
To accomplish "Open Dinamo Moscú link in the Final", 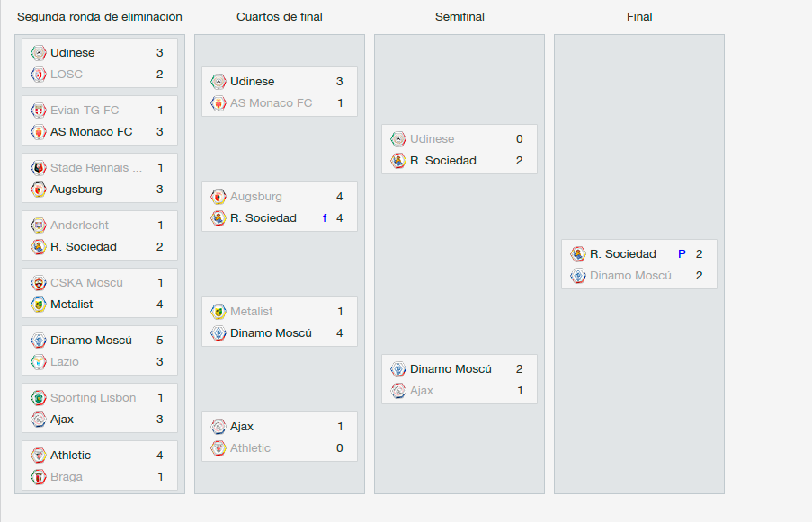I will (x=630, y=276).
